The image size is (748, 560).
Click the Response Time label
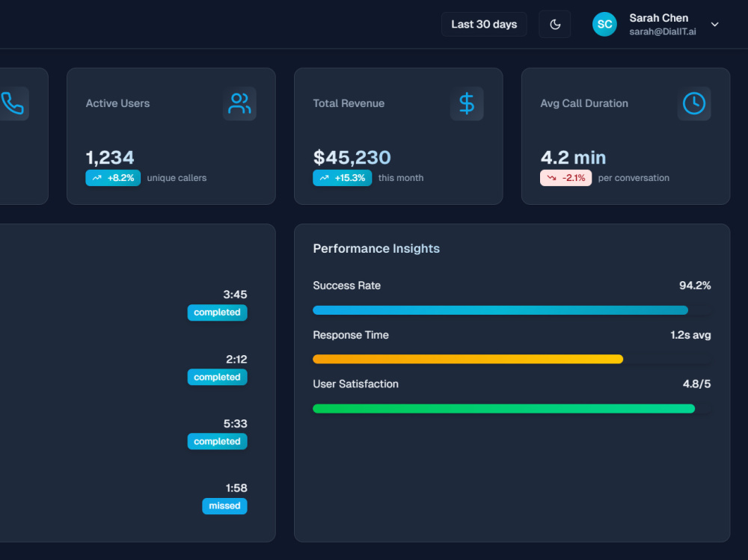[351, 335]
